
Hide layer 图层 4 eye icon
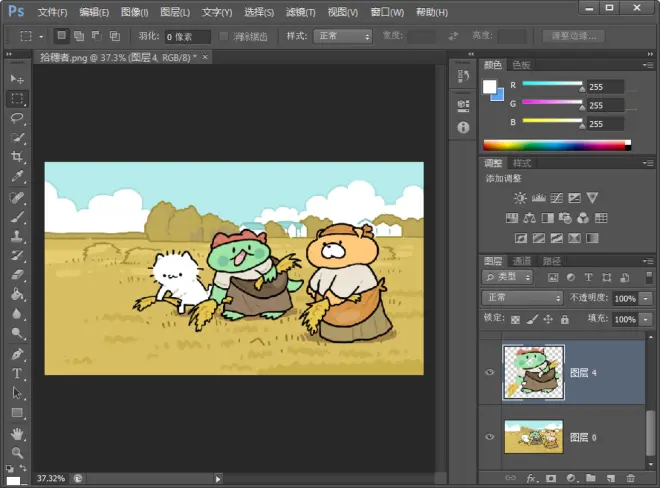point(490,372)
